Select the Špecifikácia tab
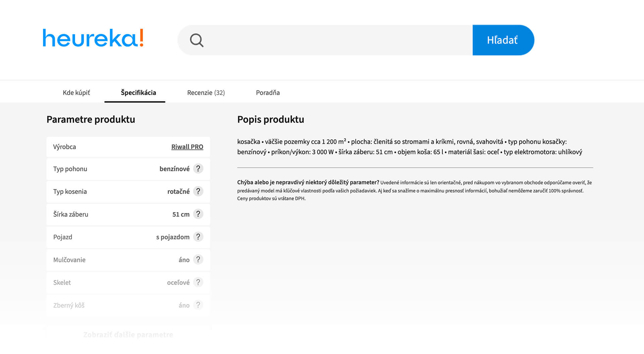Image resolution: width=644 pixels, height=354 pixels. [x=138, y=93]
